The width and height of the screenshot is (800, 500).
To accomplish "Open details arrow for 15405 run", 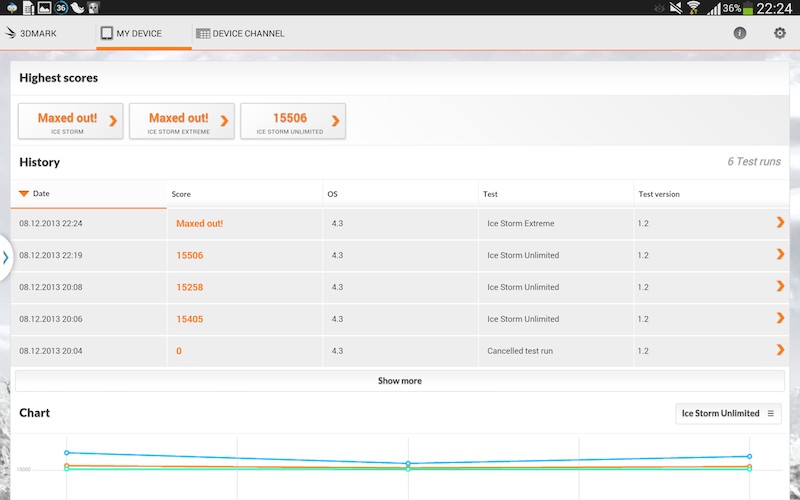I will pyautogui.click(x=780, y=318).
